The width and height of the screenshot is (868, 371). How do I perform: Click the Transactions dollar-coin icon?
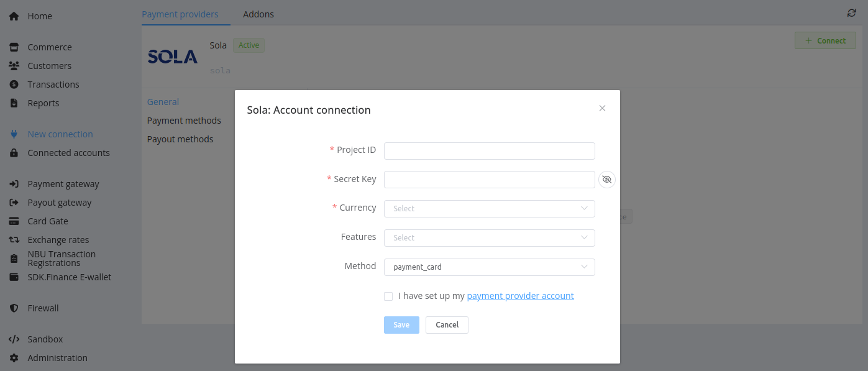point(14,85)
